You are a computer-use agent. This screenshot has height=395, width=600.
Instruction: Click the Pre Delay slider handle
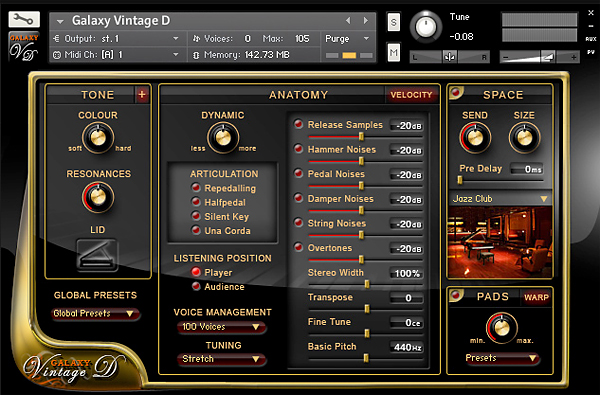(460, 180)
